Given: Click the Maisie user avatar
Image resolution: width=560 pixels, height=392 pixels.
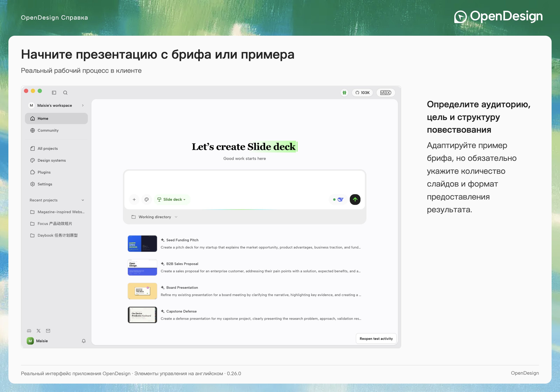Looking at the screenshot, I should [30, 341].
